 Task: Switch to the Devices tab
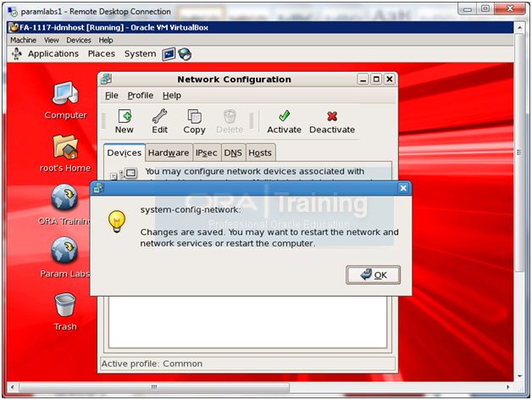(x=125, y=153)
